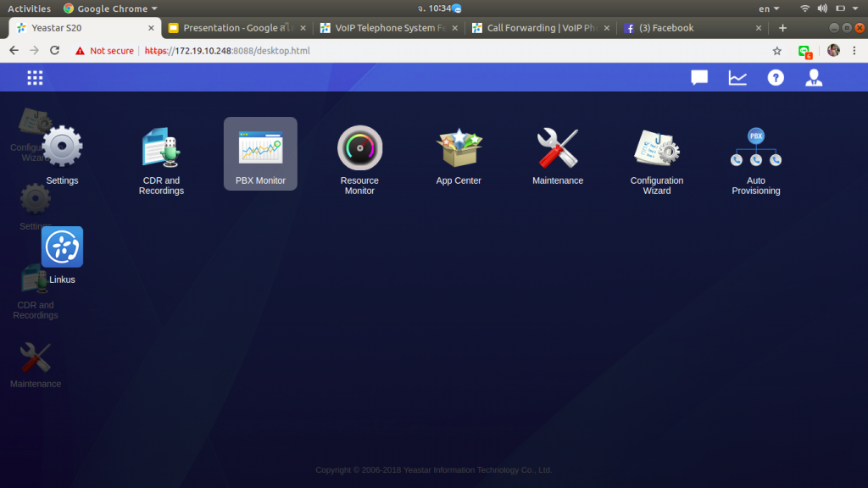Switch to Call Forwarding tab
This screenshot has height=488, width=868.
tap(542, 28)
